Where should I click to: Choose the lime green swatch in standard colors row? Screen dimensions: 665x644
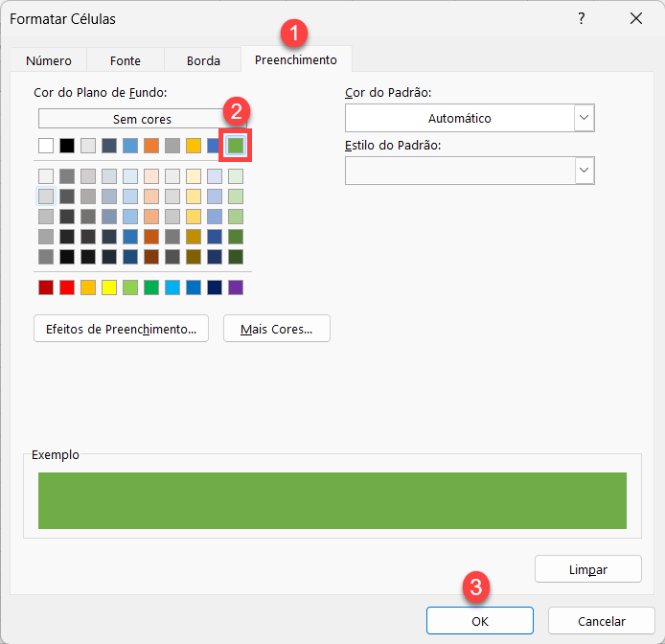pos(130,287)
